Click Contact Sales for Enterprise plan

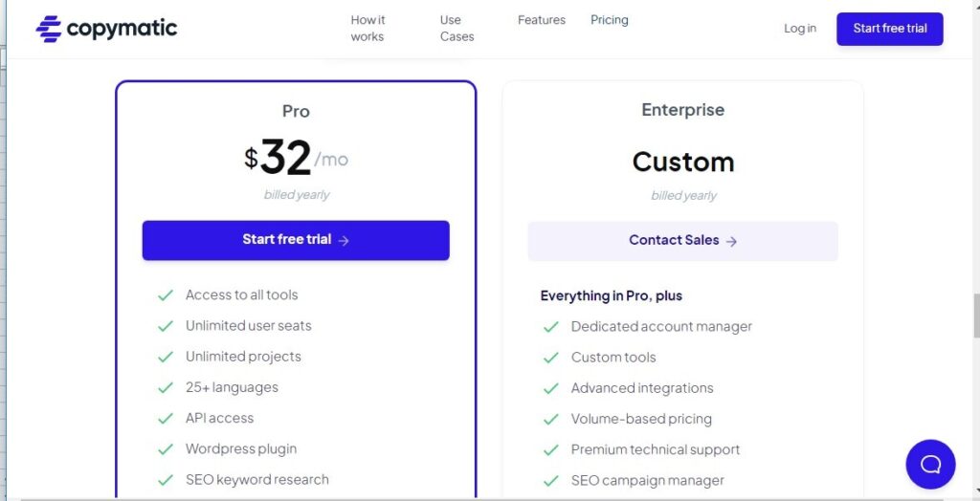(x=682, y=241)
